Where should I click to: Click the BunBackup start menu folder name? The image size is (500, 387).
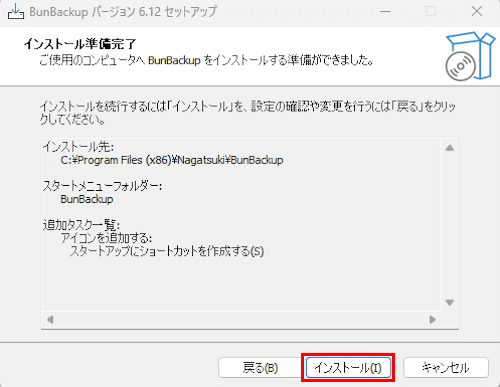tap(87, 199)
